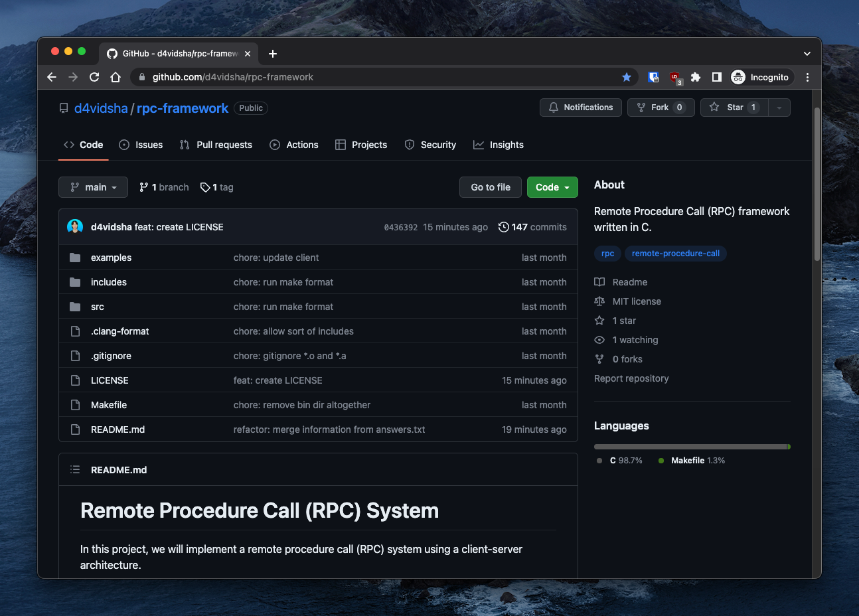
Task: Click the Incognito profile indicator
Action: [x=760, y=77]
